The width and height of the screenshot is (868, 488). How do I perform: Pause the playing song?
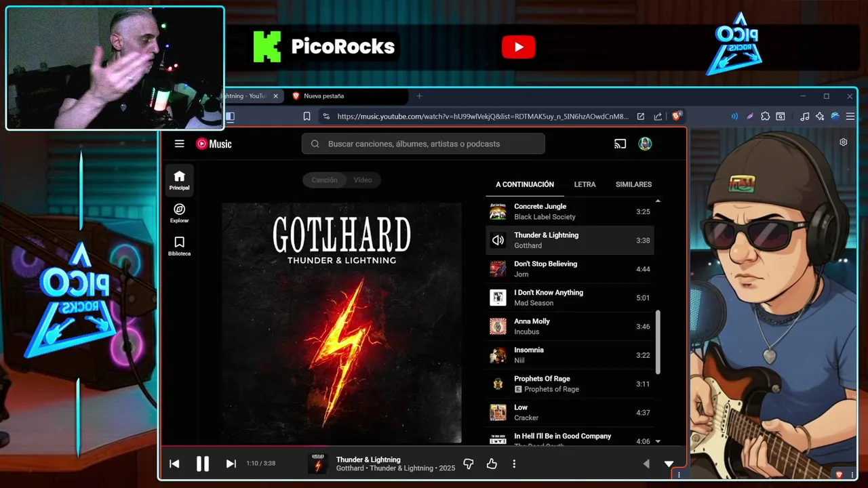point(202,464)
